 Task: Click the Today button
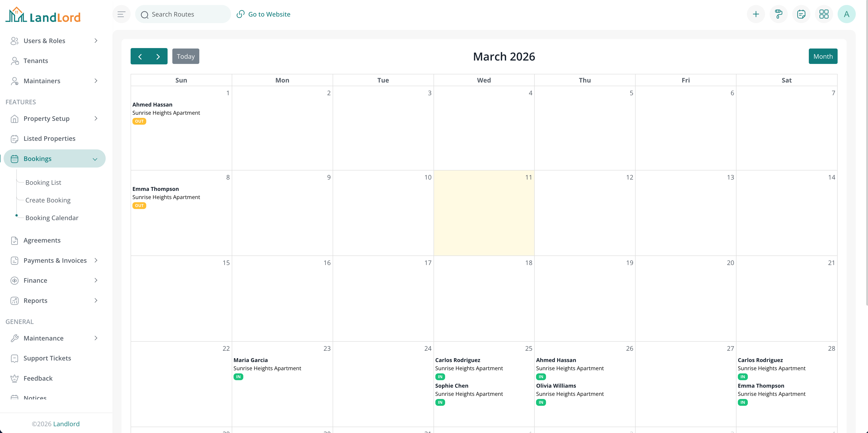[x=186, y=56]
